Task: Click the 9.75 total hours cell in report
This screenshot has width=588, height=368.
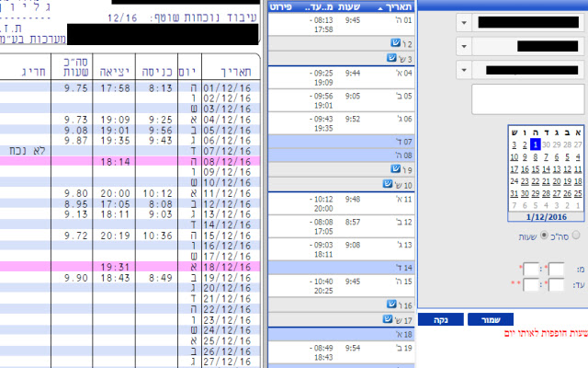Action: (76, 88)
